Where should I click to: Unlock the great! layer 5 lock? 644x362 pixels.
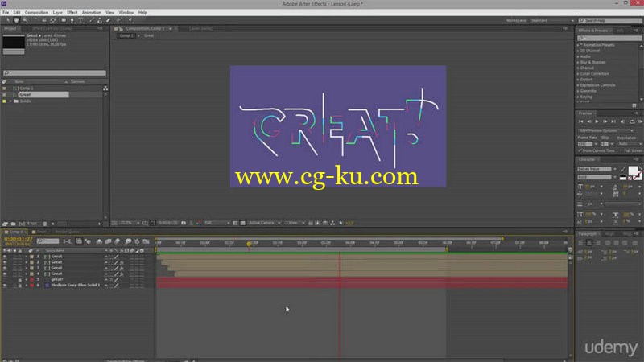19,279
